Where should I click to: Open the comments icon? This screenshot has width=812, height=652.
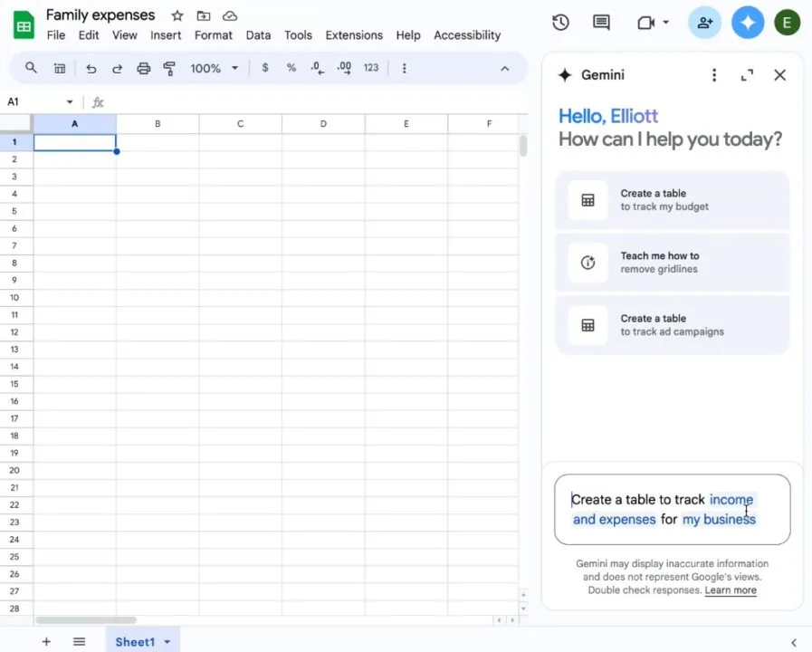click(601, 23)
